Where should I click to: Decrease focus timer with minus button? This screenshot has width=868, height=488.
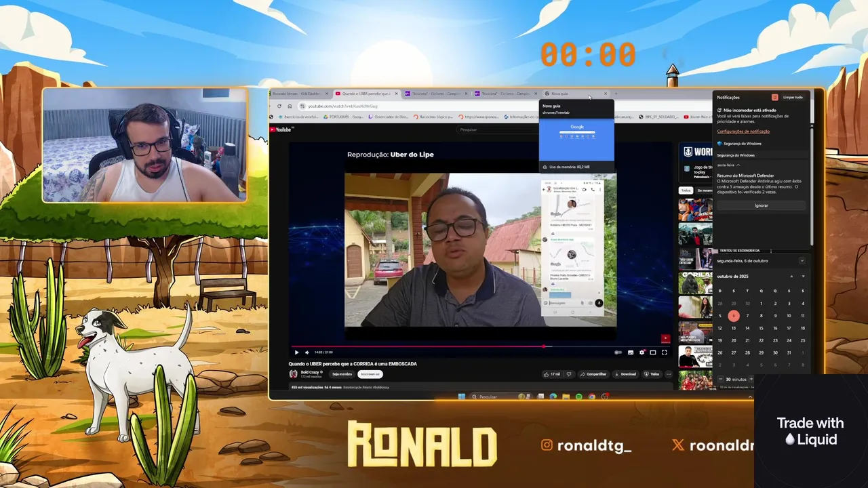(x=720, y=380)
